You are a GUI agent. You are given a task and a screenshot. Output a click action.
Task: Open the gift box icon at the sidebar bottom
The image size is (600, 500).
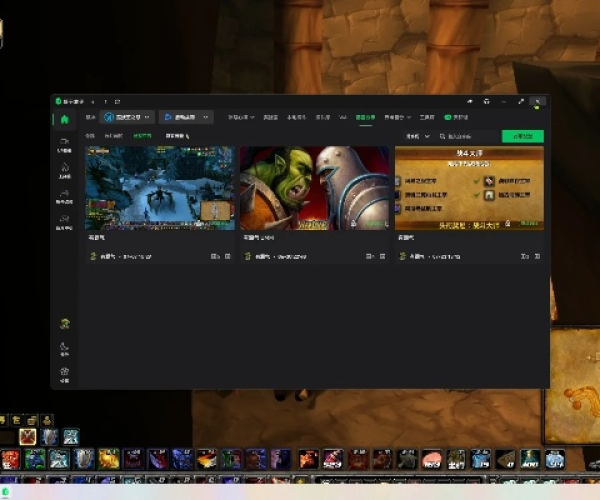point(64,371)
